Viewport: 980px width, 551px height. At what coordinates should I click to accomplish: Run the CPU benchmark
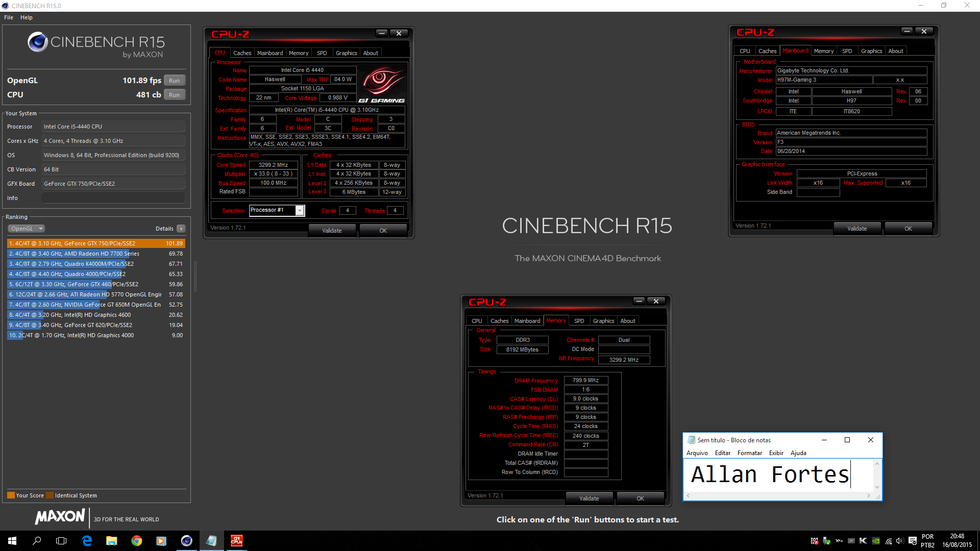click(x=174, y=95)
